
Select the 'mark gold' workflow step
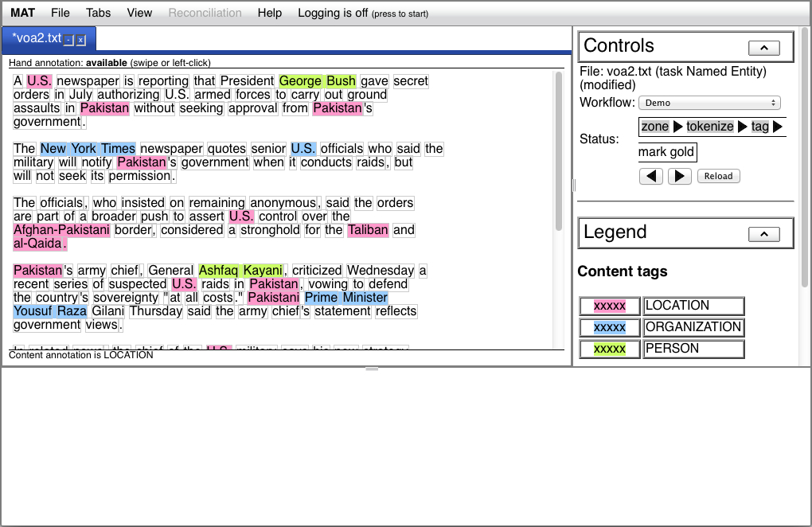(x=666, y=152)
